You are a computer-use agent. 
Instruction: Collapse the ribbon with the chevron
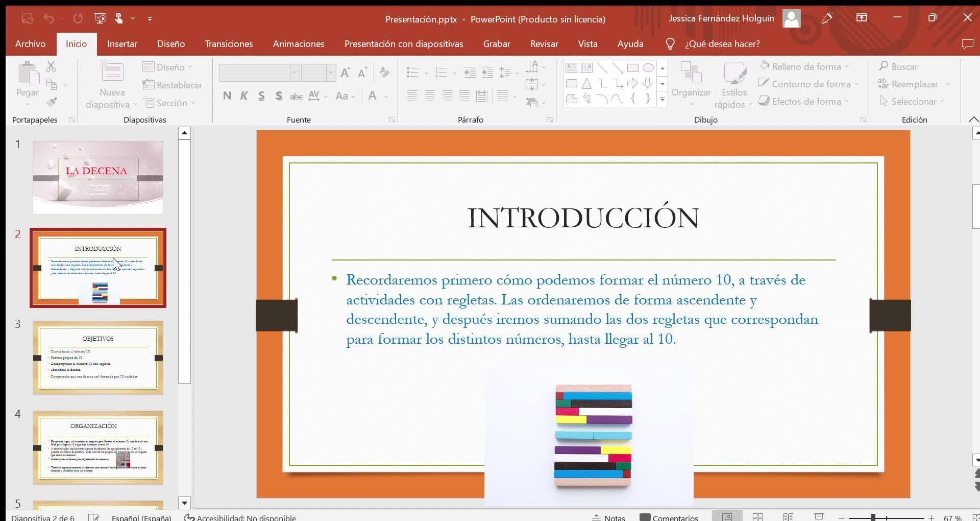coord(973,120)
